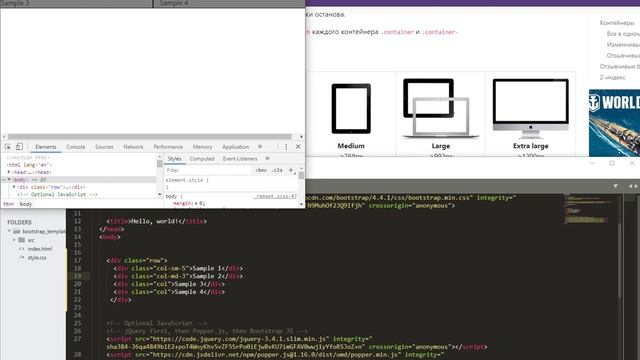Screen dimensions: 640x360
Task: Open the Event Listeners sub-tab
Action: coord(240,158)
